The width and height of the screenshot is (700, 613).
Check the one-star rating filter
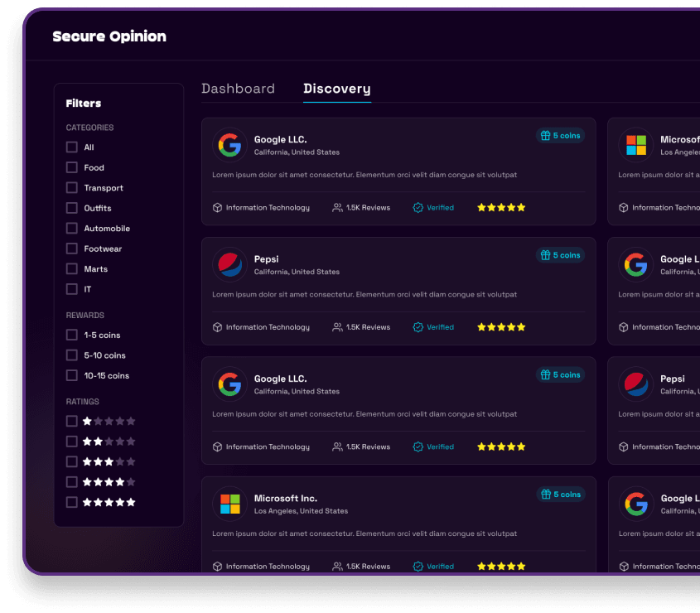point(72,421)
